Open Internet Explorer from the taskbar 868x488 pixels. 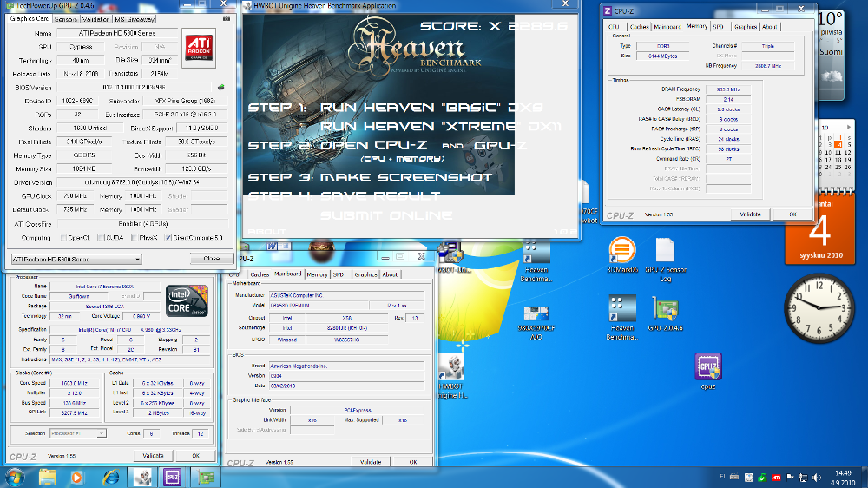click(x=111, y=477)
